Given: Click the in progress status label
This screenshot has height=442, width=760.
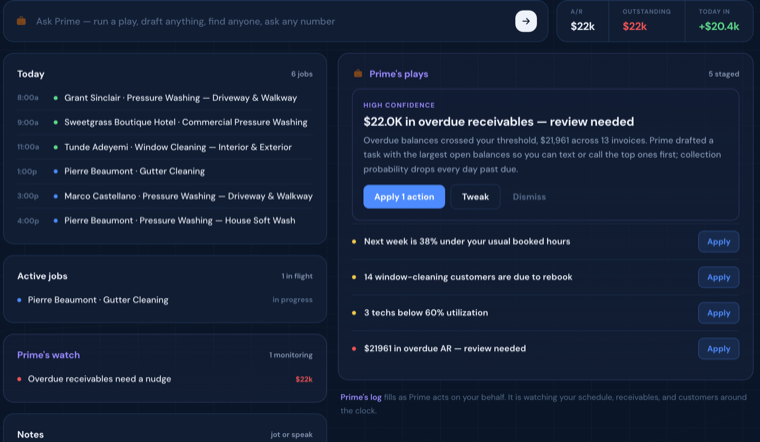Looking at the screenshot, I should [292, 300].
